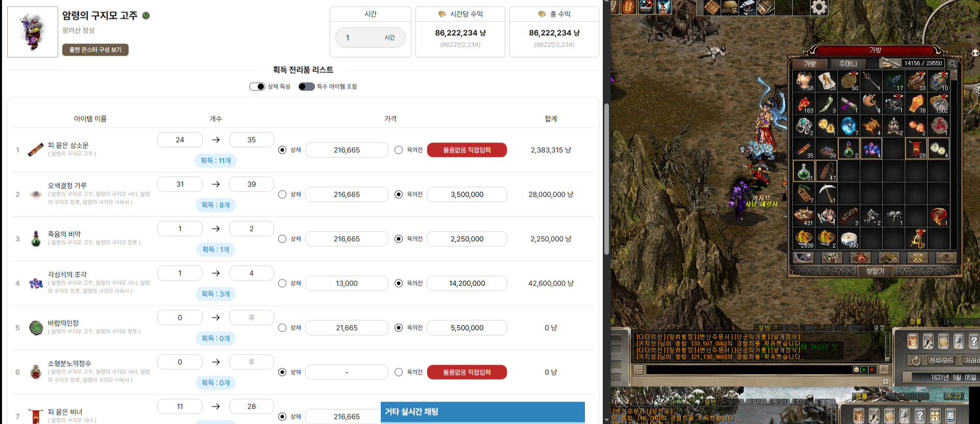Click the power icon left of 전투모드
The width and height of the screenshot is (980, 424).
916,361
